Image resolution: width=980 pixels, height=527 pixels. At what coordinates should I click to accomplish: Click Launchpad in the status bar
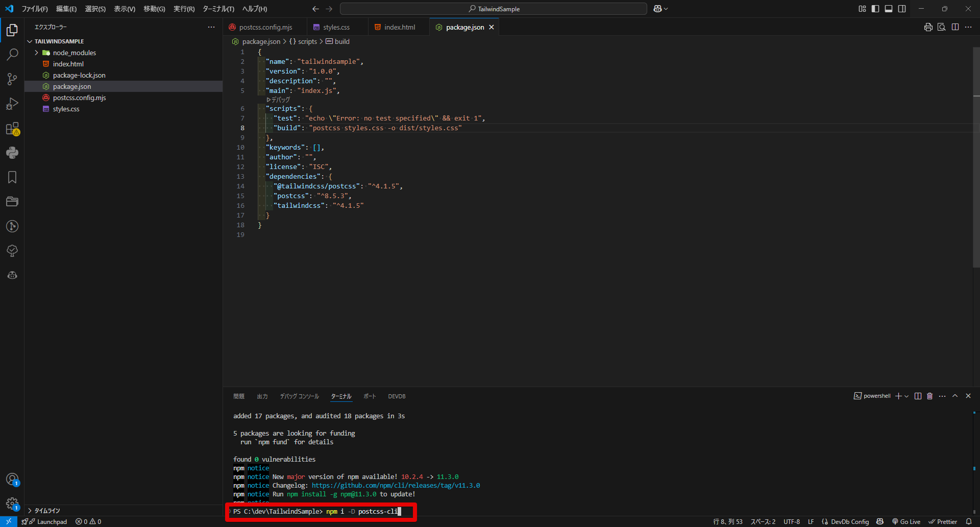point(52,521)
